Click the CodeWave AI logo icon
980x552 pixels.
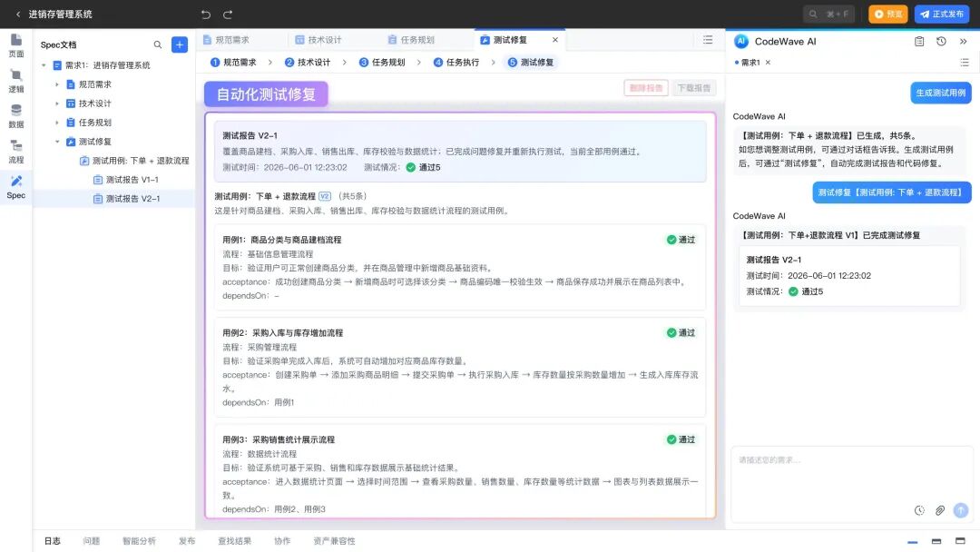740,41
